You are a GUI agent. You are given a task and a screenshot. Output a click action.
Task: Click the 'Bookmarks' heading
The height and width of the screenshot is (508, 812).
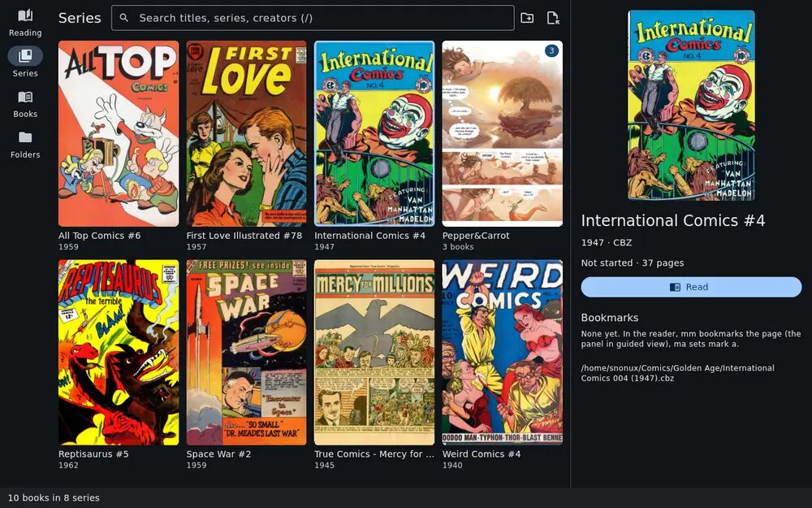point(610,318)
